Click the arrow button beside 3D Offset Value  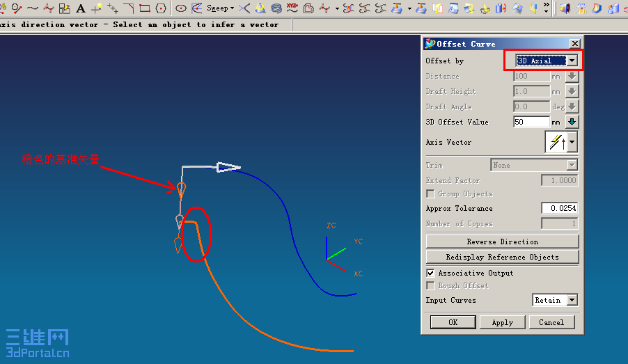coord(572,122)
